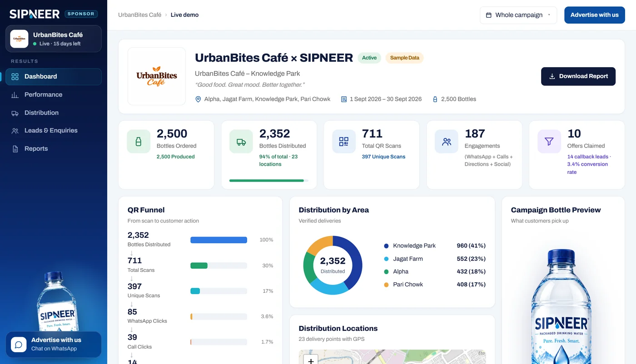Click the people icon on Engagements card
The width and height of the screenshot is (636, 364).
pyautogui.click(x=447, y=142)
